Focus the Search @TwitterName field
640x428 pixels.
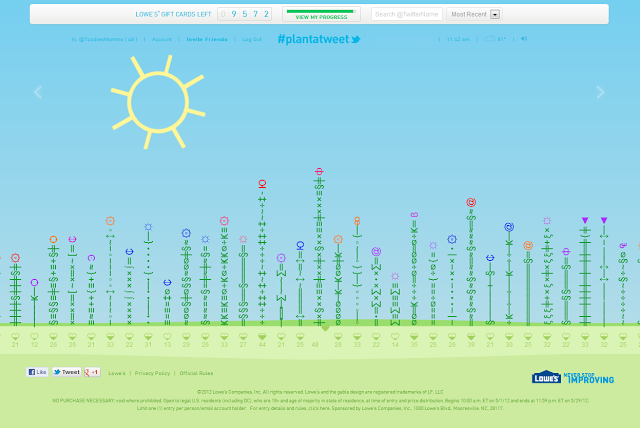[x=407, y=14]
